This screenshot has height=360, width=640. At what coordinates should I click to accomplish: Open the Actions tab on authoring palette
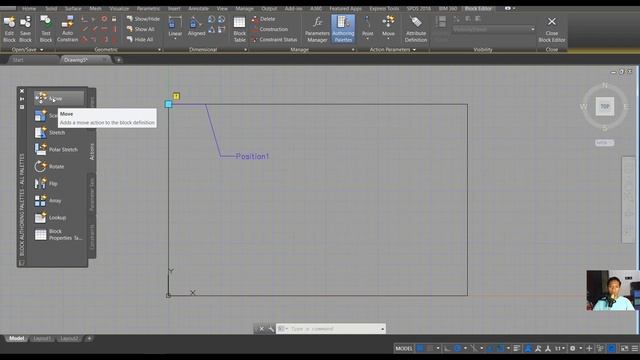tap(92, 151)
